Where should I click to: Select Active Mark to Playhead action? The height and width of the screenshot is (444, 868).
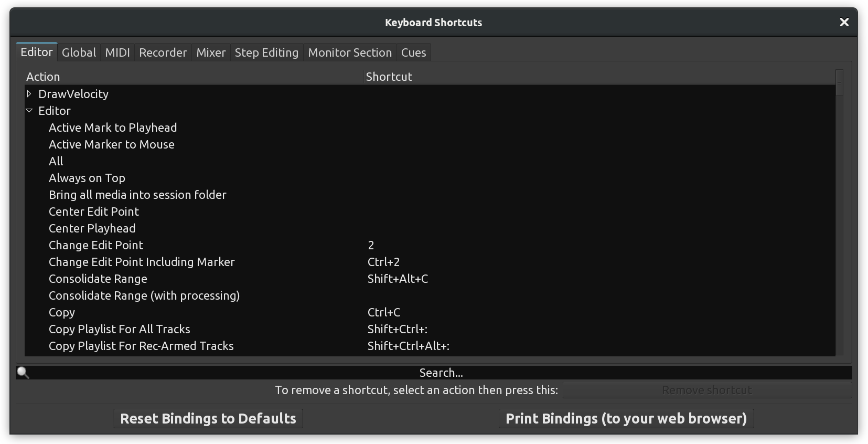(x=430, y=128)
